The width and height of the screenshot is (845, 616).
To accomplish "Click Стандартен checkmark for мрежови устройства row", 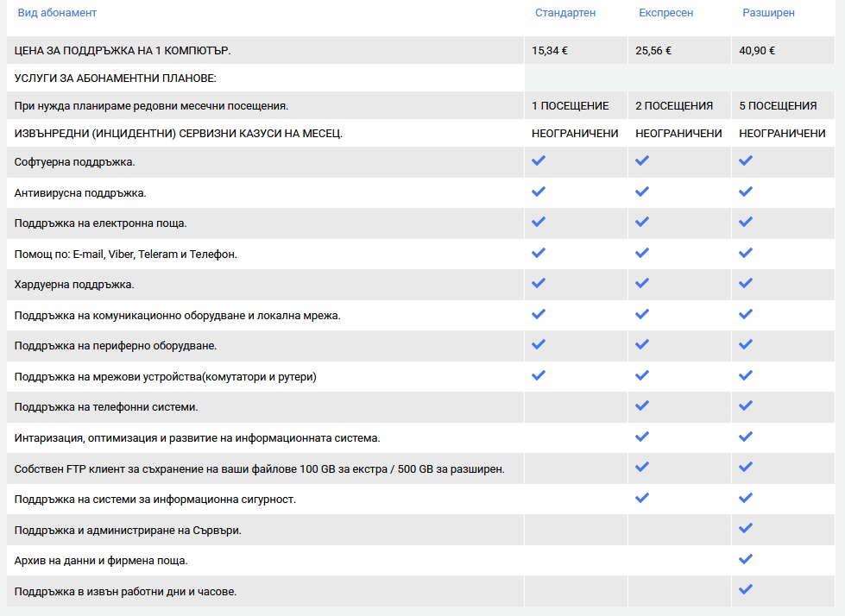I will click(x=539, y=375).
